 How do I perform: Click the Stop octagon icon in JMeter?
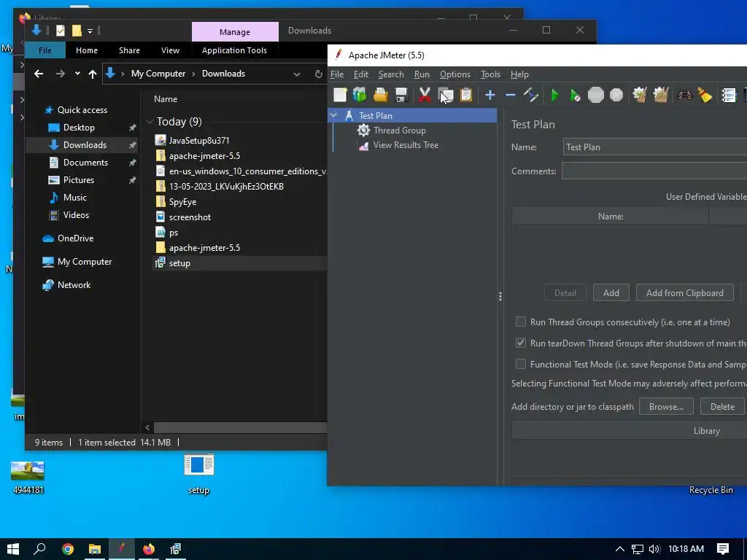(x=595, y=95)
